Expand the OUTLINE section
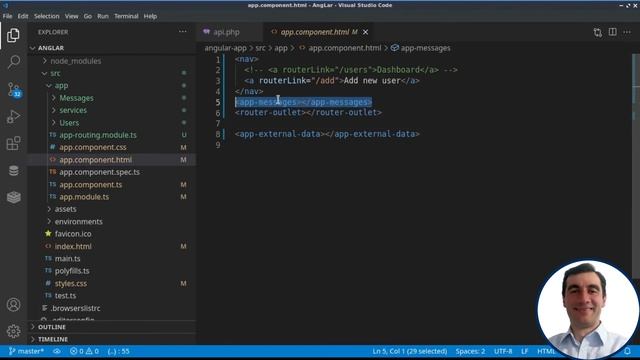This screenshot has width=640, height=360. pos(51,327)
